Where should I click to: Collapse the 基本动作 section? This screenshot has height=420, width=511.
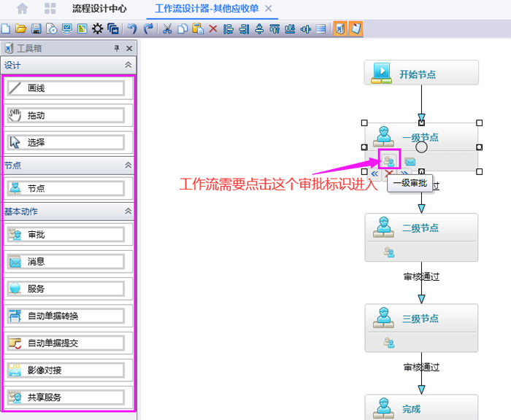tap(128, 211)
